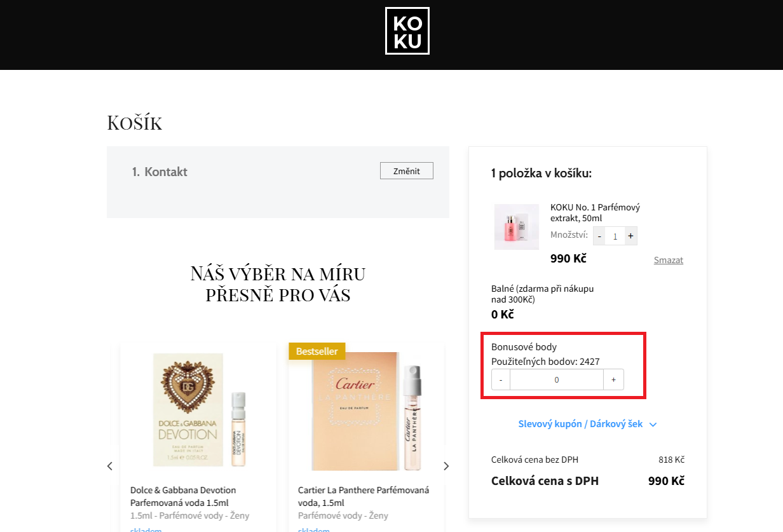Open KOKU No. 1 perfume thumbnail in cart

click(x=517, y=227)
